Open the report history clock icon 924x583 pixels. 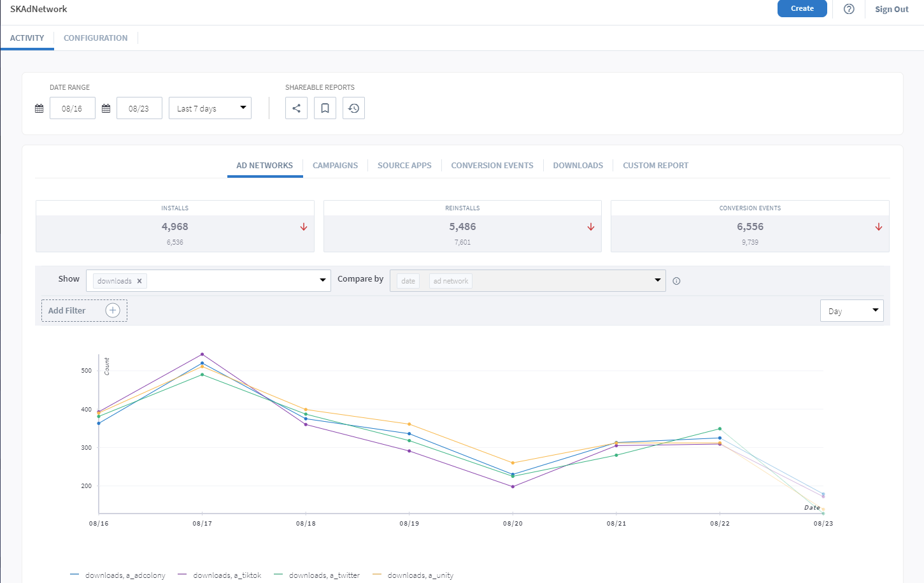click(353, 108)
